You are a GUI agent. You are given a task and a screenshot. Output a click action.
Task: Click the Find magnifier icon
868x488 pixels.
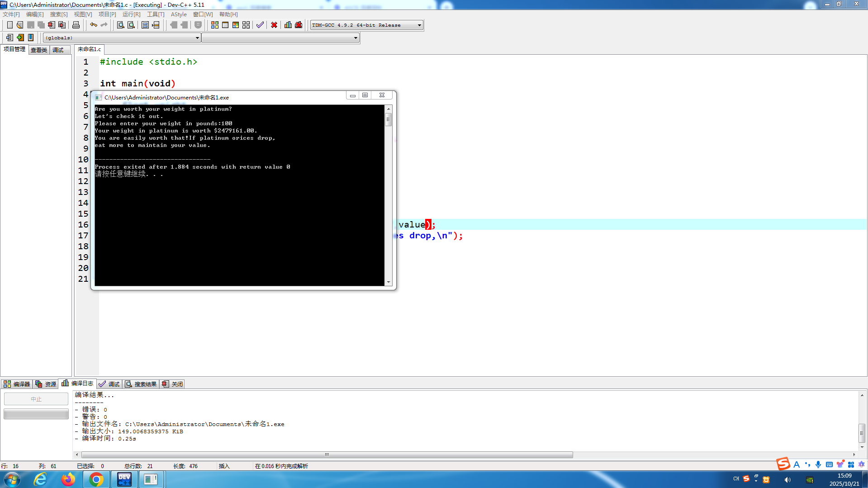(x=120, y=25)
